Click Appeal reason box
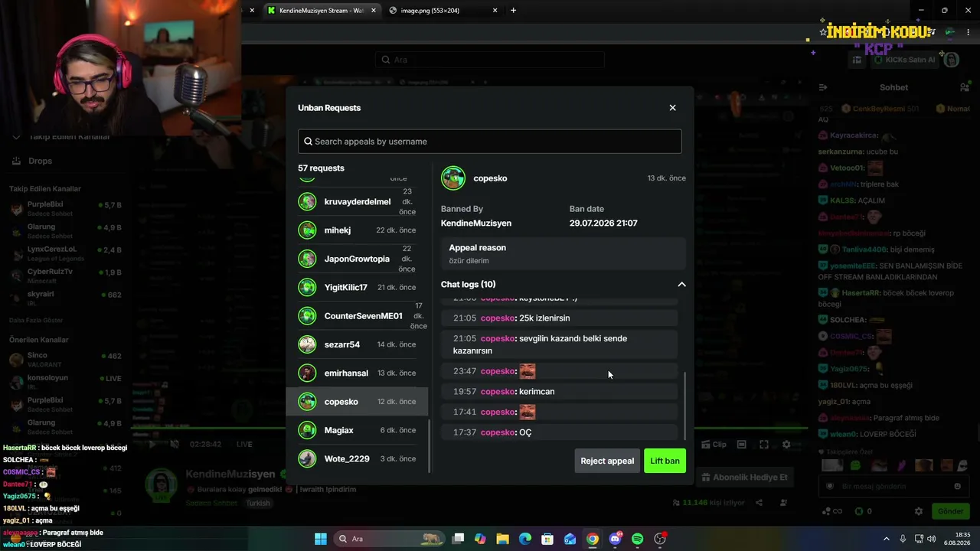The image size is (980, 551). [x=563, y=254]
